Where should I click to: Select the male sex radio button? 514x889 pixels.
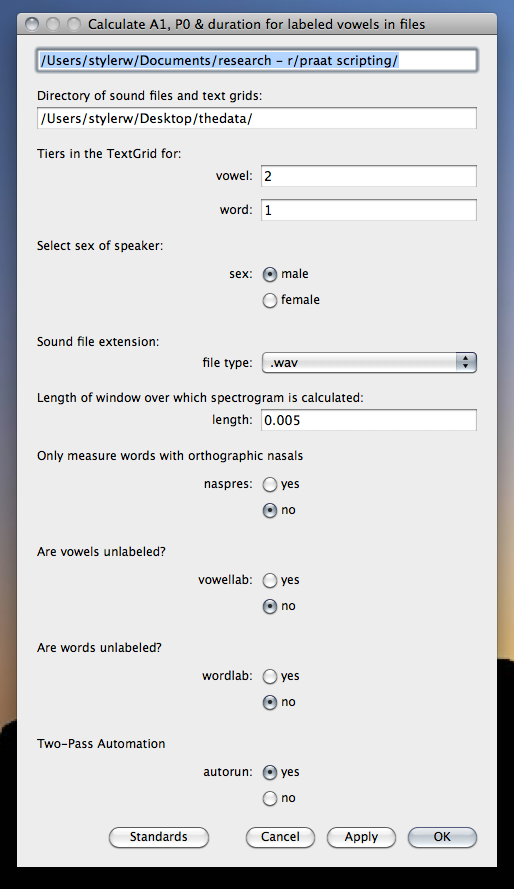(x=270, y=274)
